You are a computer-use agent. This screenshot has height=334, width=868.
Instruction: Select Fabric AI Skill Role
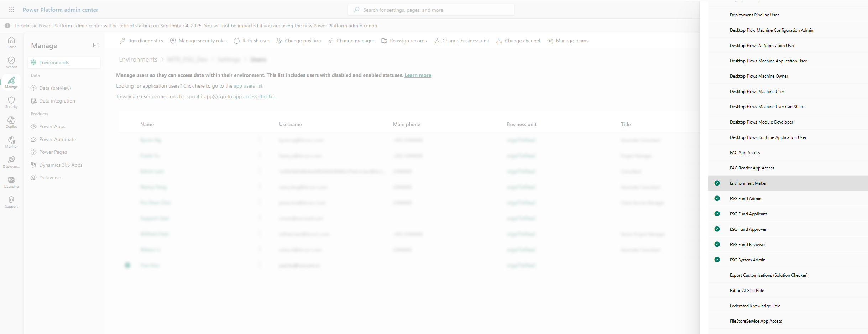pyautogui.click(x=788, y=291)
